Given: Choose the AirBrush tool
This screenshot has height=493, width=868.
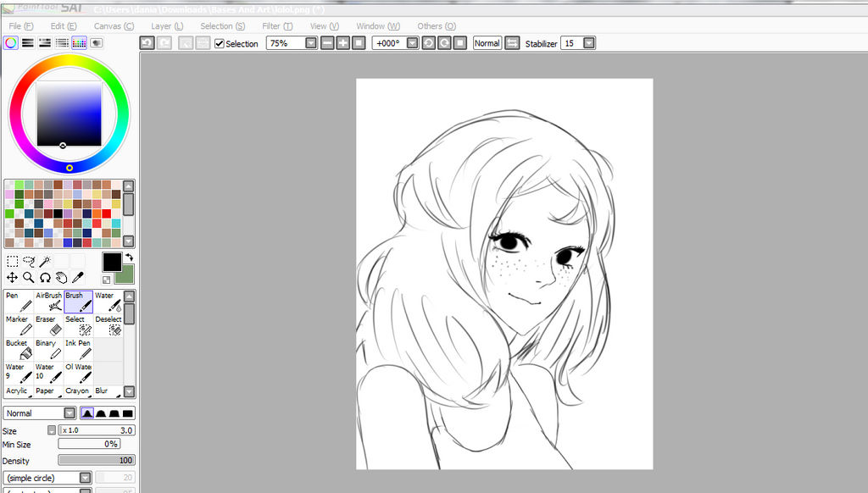Looking at the screenshot, I should coord(48,302).
